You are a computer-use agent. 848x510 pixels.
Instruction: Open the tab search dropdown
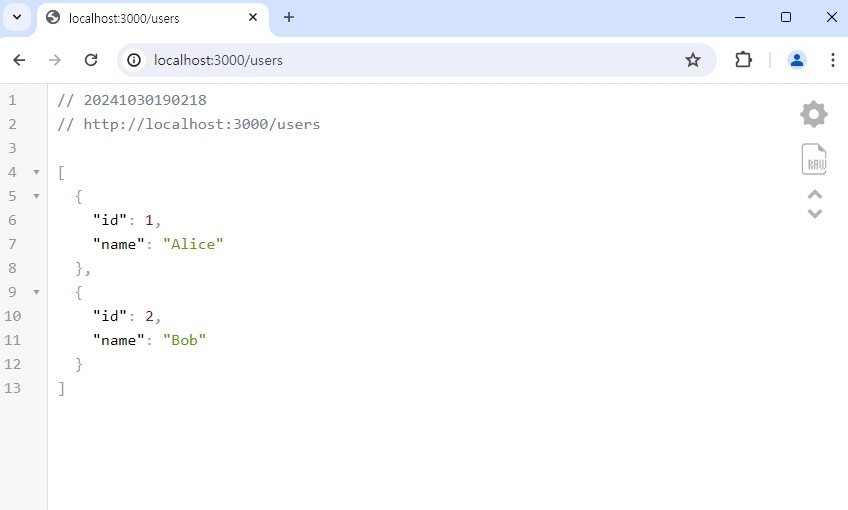[17, 17]
